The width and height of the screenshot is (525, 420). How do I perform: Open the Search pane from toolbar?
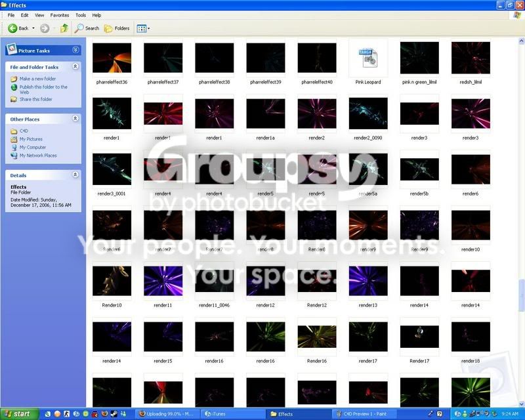point(87,28)
